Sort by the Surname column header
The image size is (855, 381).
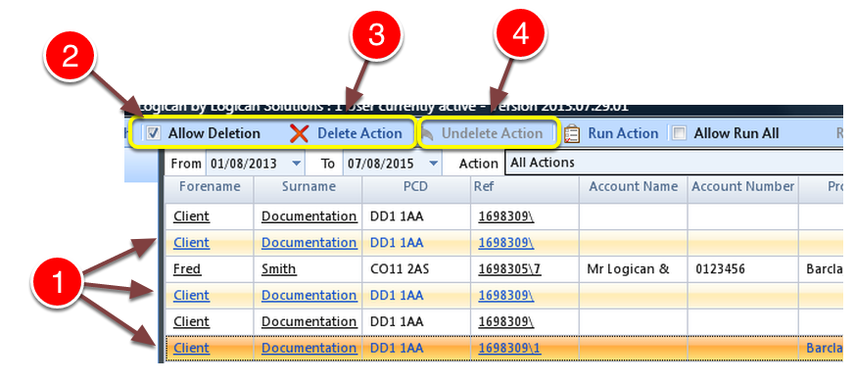point(308,186)
